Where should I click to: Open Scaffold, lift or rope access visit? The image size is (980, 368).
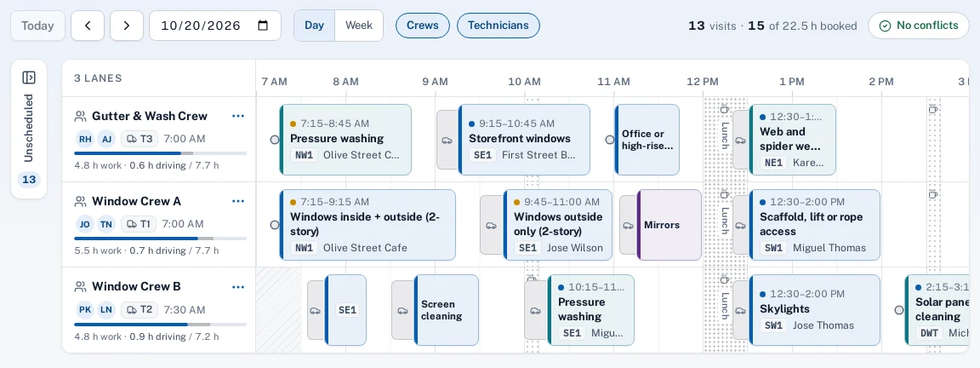click(814, 225)
